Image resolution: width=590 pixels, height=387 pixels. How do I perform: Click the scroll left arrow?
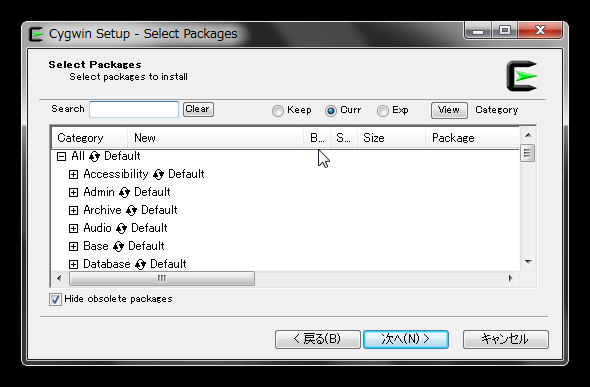point(59,279)
